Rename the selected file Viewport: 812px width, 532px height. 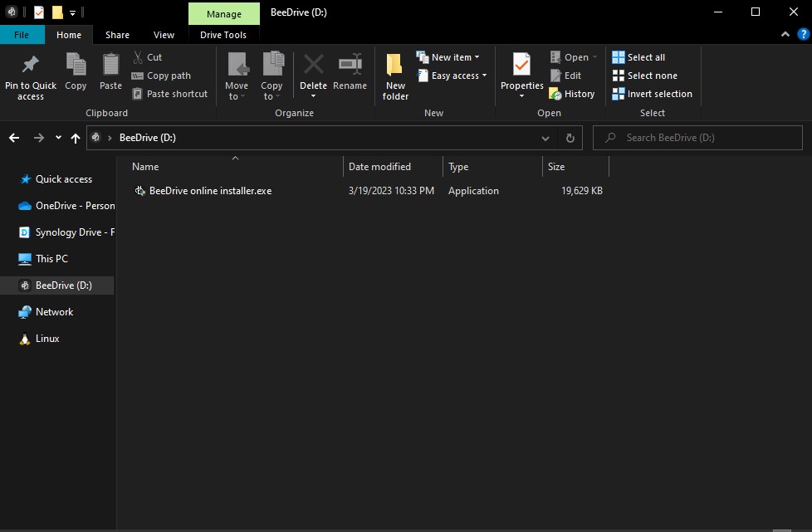[x=350, y=72]
